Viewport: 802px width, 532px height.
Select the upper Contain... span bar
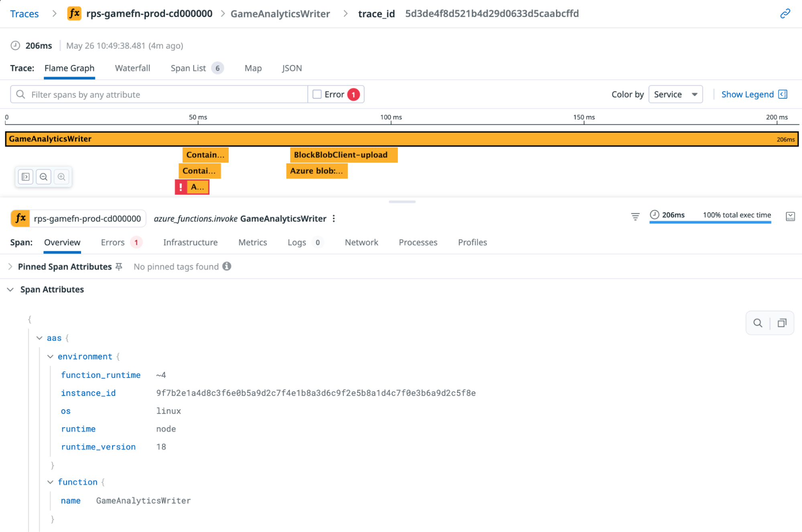click(x=205, y=155)
